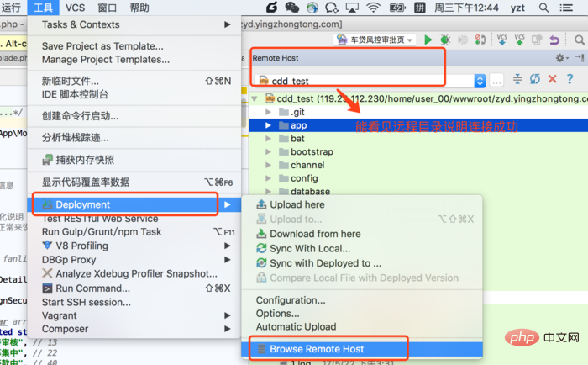The width and height of the screenshot is (588, 365).
Task: Expand the app folder
Action: (x=268, y=125)
